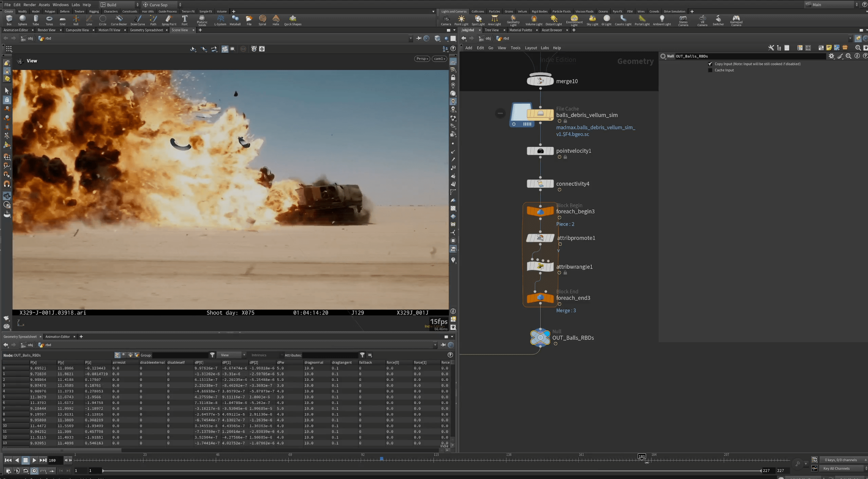
Task: Select the Pyro FX shelf tab
Action: click(617, 11)
